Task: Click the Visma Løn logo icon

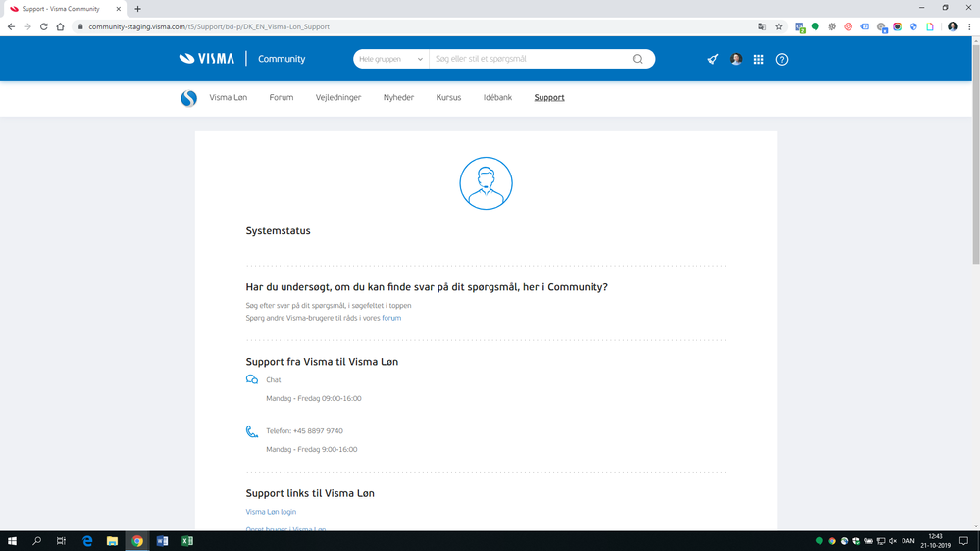Action: [x=188, y=98]
